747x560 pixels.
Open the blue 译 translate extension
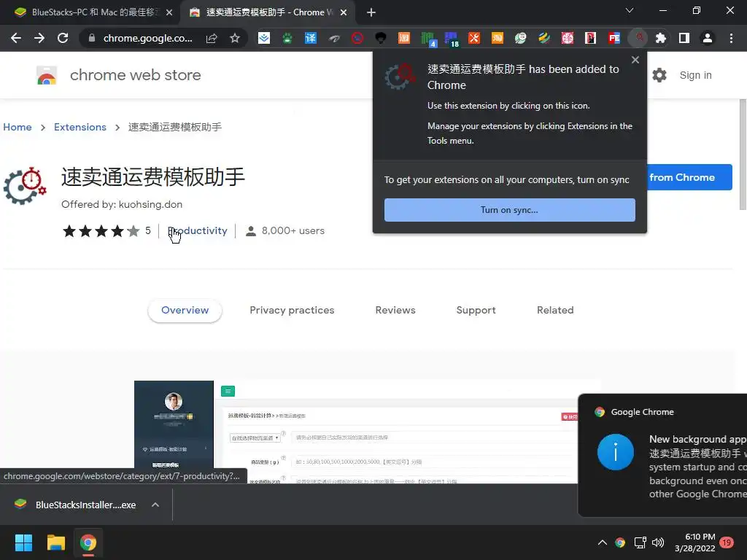point(310,38)
